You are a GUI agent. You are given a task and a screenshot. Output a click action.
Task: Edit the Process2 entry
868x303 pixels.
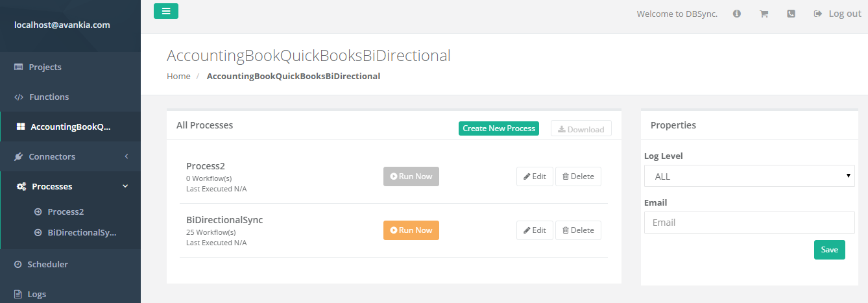[535, 176]
